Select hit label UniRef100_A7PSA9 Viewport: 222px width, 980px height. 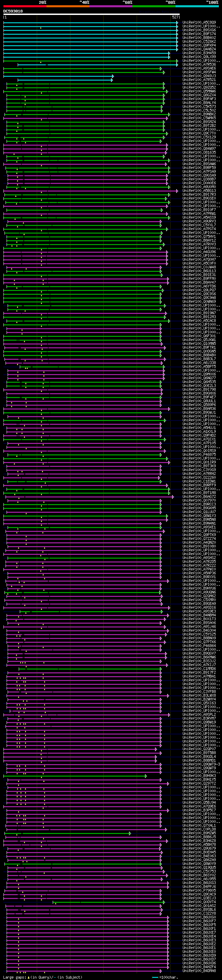pos(199,172)
